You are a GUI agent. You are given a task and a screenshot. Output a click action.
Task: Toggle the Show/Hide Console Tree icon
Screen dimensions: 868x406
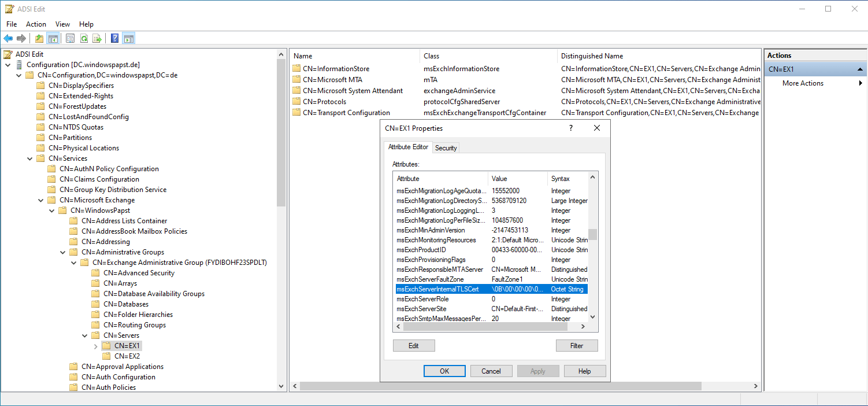53,39
